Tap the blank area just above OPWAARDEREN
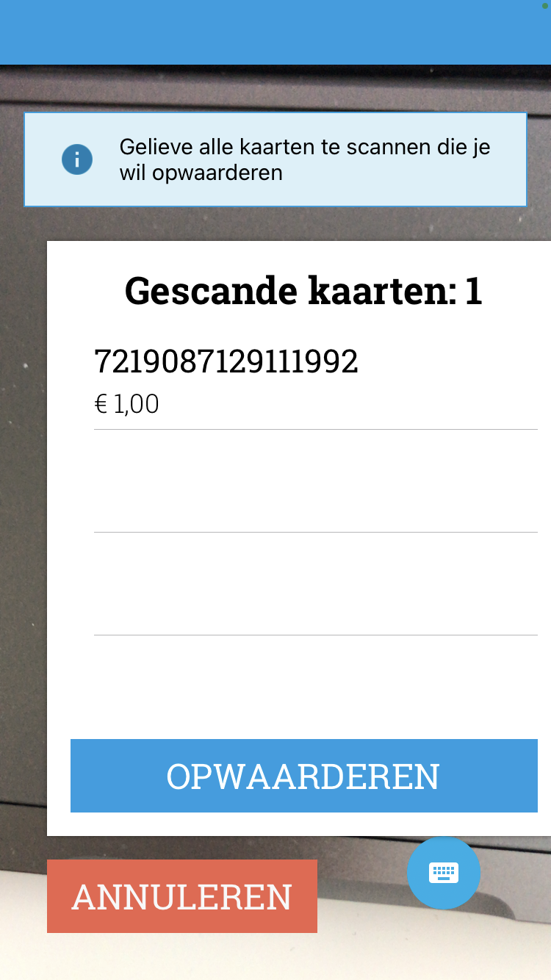Image resolution: width=551 pixels, height=980 pixels. (304, 687)
